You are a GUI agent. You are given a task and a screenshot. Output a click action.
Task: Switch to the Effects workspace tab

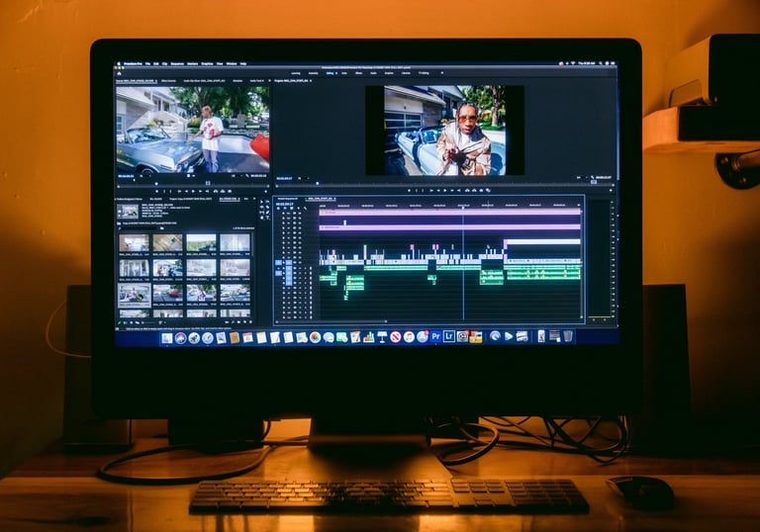coord(358,73)
